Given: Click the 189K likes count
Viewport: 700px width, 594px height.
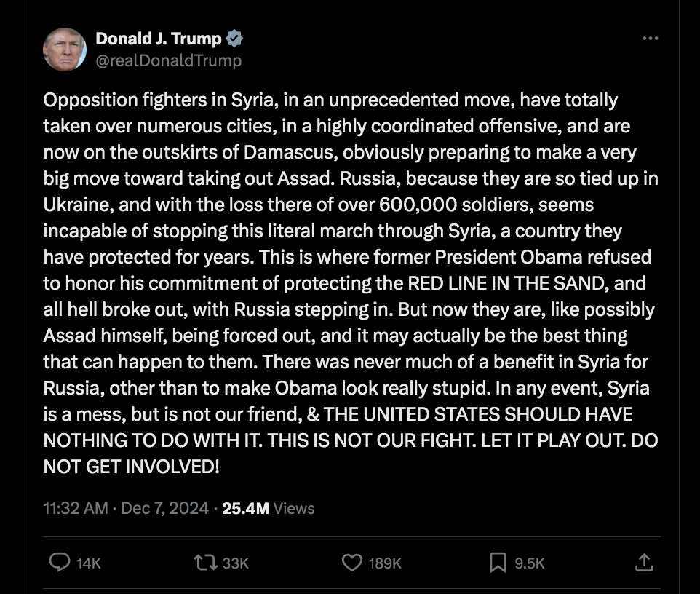Looking at the screenshot, I should pyautogui.click(x=385, y=563).
